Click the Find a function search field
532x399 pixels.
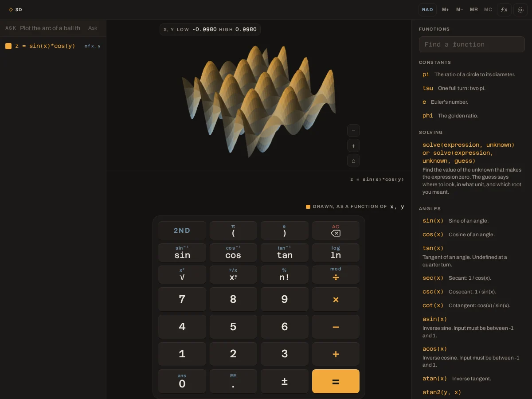(472, 44)
